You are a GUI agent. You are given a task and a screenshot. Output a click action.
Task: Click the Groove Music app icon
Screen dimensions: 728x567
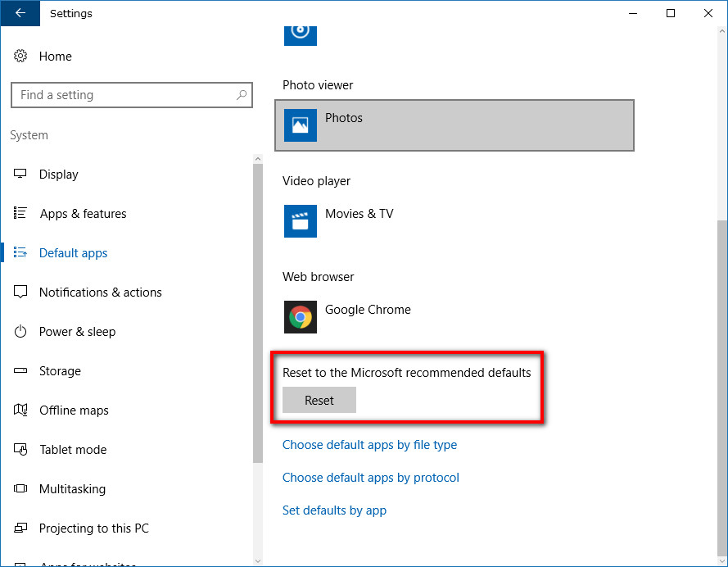click(300, 33)
